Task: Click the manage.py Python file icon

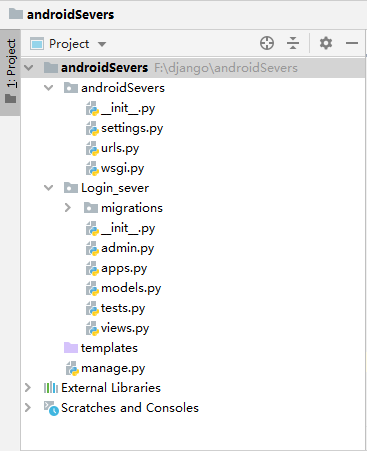Action: [x=72, y=368]
